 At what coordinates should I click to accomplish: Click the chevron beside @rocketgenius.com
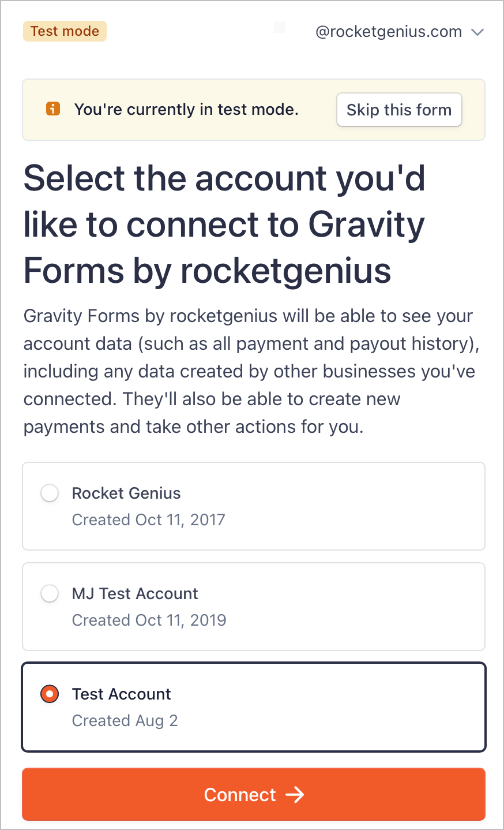pyautogui.click(x=478, y=32)
